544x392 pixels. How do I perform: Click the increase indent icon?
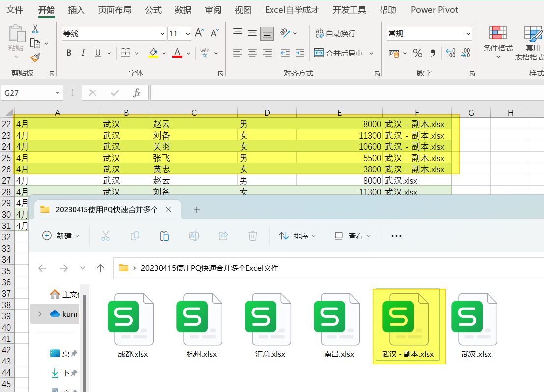click(x=300, y=53)
